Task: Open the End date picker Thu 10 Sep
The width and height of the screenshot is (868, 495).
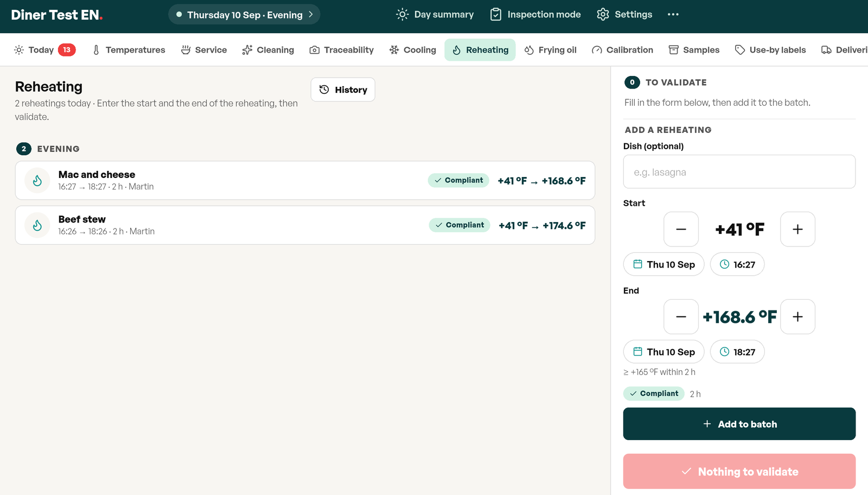Action: (x=663, y=352)
